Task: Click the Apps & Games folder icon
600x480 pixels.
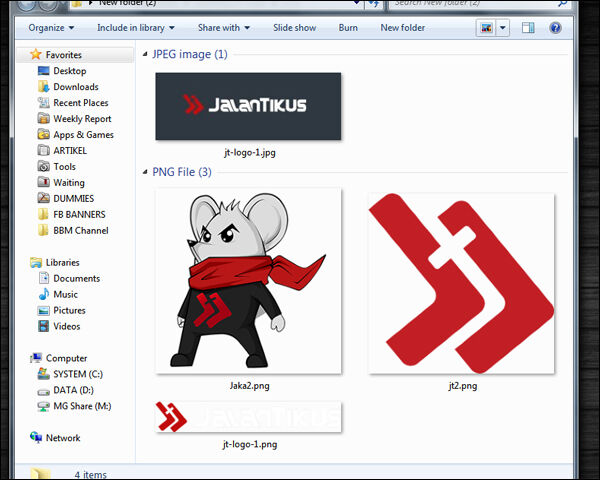Action: click(44, 134)
